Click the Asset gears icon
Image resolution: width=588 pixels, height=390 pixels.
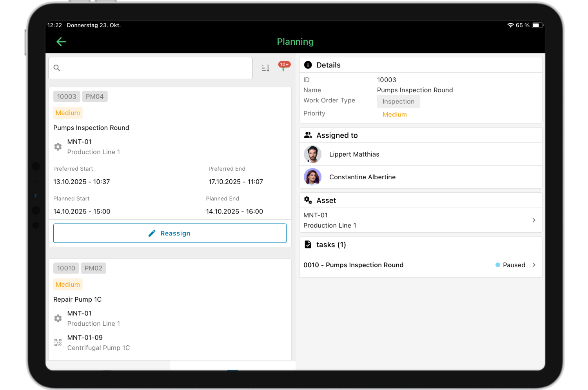308,200
